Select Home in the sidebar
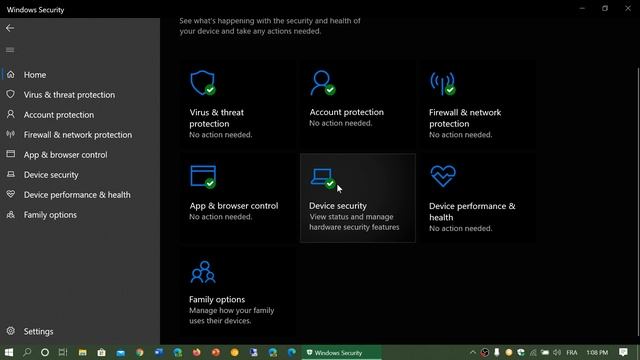Image resolution: width=640 pixels, height=360 pixels. [x=80, y=75]
